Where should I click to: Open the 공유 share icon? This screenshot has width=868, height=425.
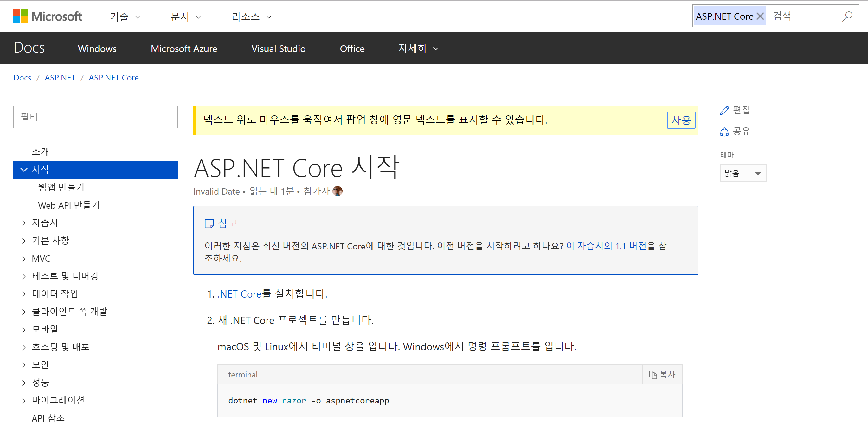[x=724, y=132]
